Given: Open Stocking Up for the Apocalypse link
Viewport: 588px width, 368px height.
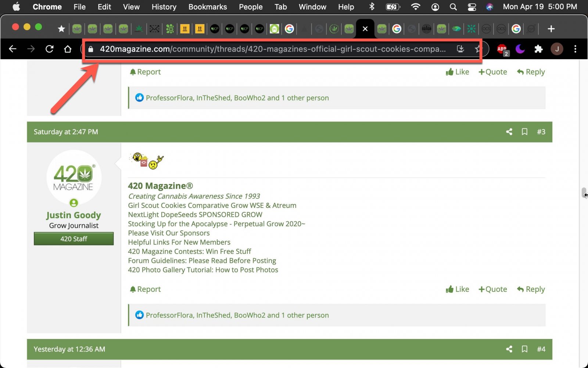Looking at the screenshot, I should click(x=216, y=224).
